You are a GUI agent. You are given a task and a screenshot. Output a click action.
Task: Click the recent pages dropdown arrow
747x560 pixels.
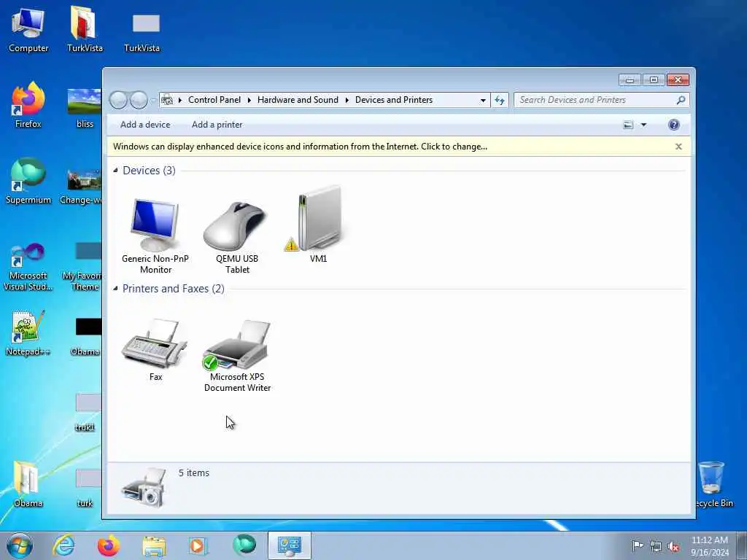pyautogui.click(x=153, y=100)
